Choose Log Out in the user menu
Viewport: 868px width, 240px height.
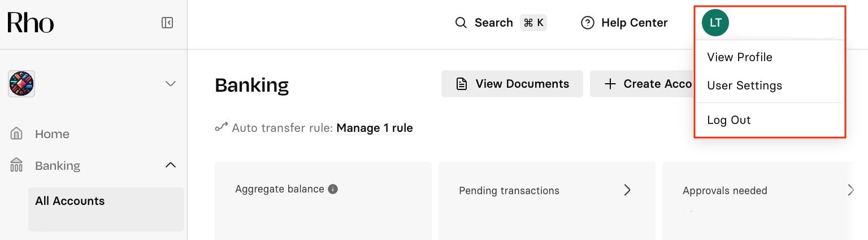pyautogui.click(x=729, y=120)
